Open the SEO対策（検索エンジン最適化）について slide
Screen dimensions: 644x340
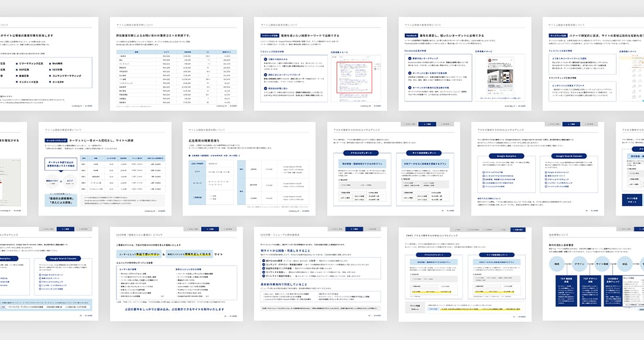point(176,274)
